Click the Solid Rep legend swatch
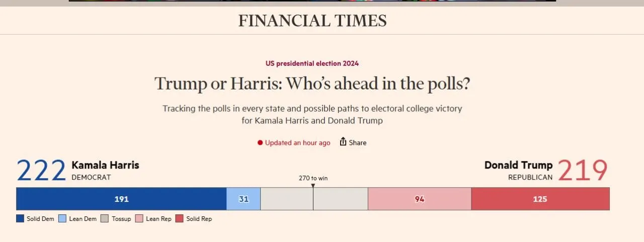The image size is (644, 242). click(x=179, y=219)
